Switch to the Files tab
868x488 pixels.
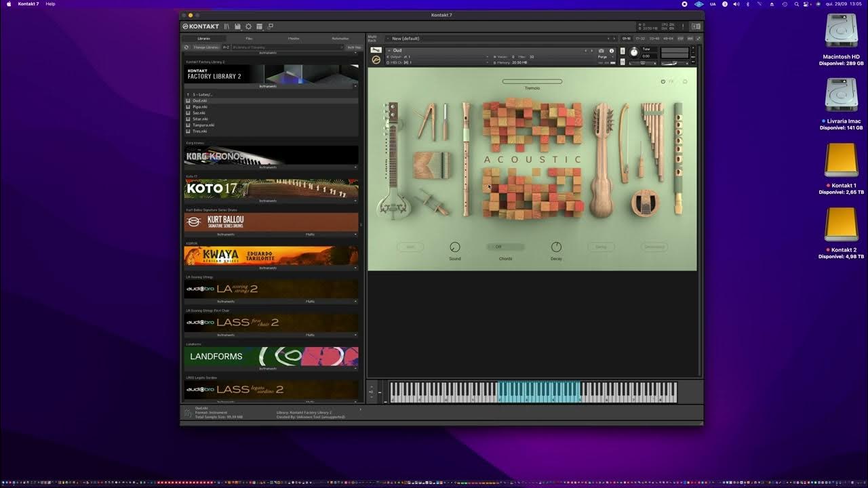[249, 39]
